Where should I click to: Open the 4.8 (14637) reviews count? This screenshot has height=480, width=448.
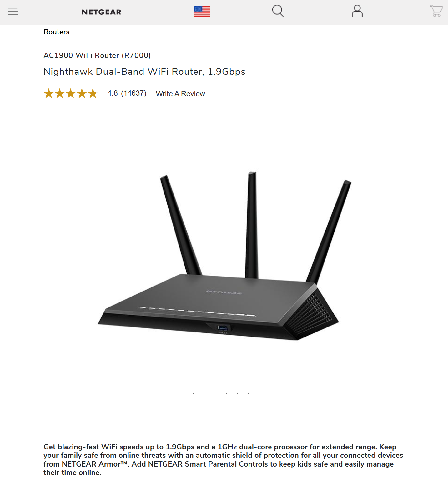[x=127, y=93]
